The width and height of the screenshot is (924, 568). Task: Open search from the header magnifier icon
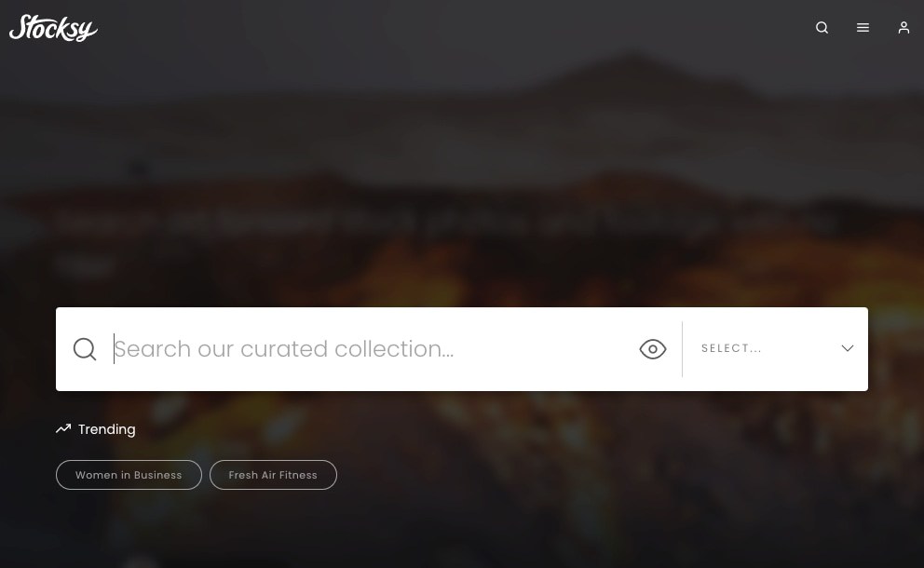point(822,28)
